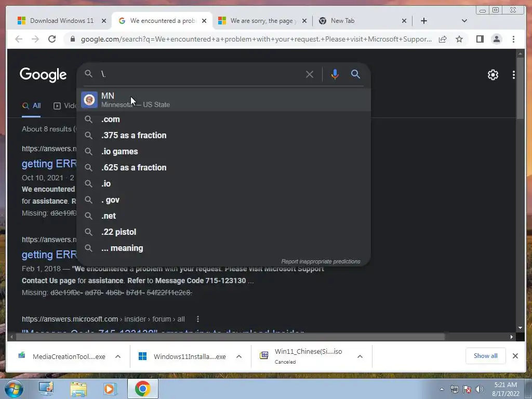Open a new tab with plus button
532x399 pixels.
point(424,21)
